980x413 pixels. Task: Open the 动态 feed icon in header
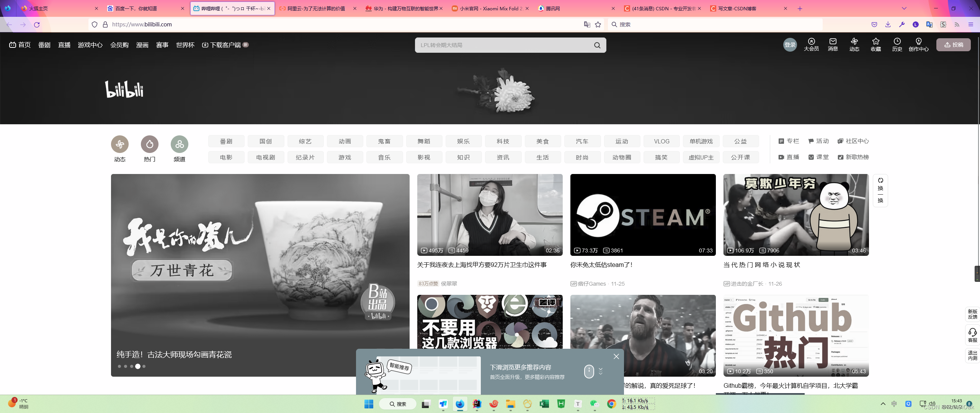coord(854,42)
